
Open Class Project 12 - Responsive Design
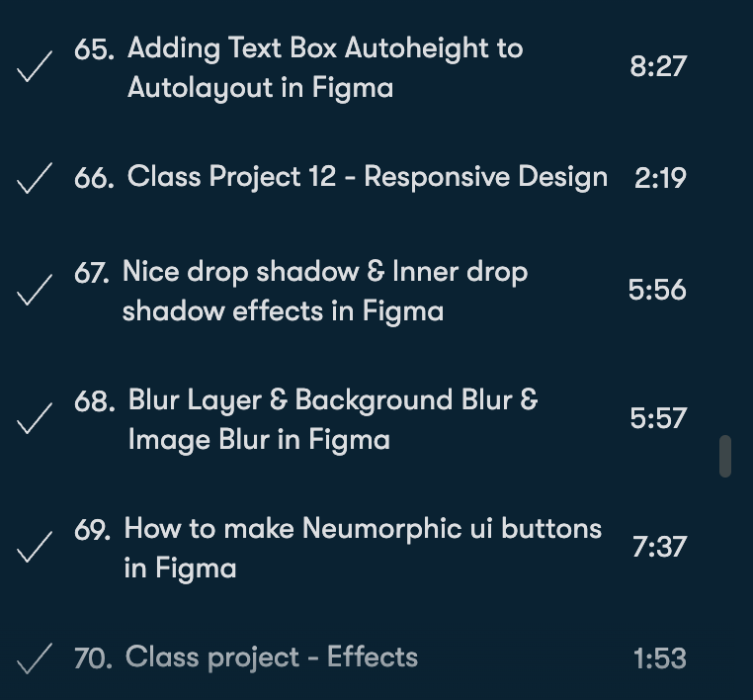coord(368,178)
